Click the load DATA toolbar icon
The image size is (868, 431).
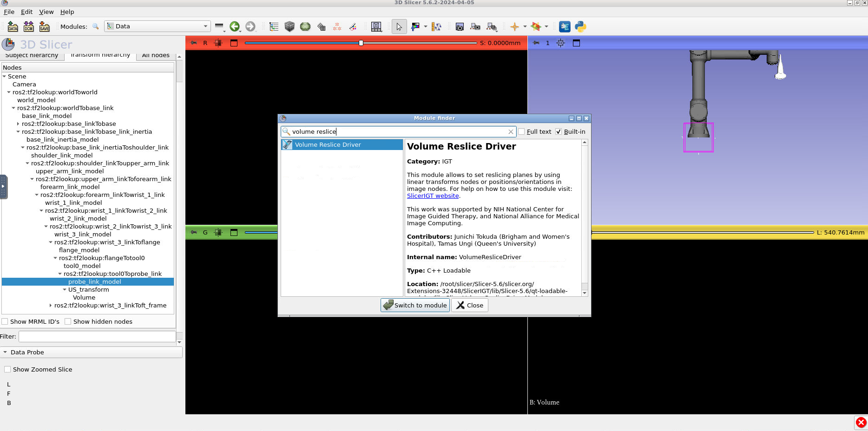click(13, 26)
